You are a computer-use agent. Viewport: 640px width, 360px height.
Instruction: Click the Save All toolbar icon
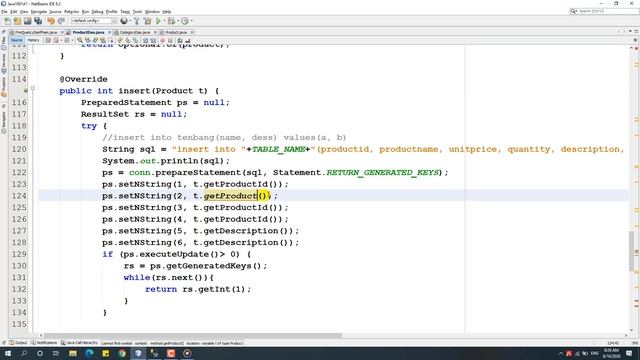[38, 21]
